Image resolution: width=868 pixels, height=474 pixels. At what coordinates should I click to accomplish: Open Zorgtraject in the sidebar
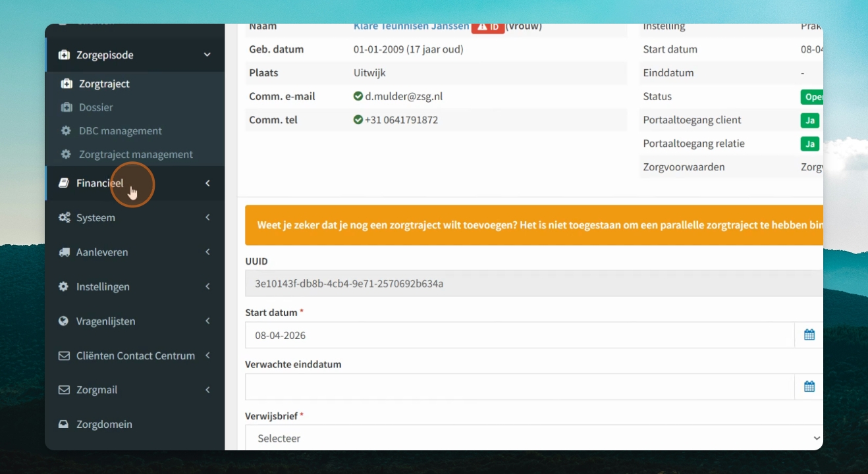click(104, 84)
